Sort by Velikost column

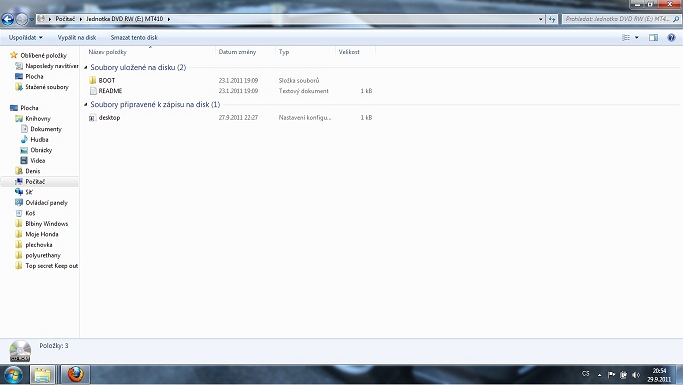point(349,52)
